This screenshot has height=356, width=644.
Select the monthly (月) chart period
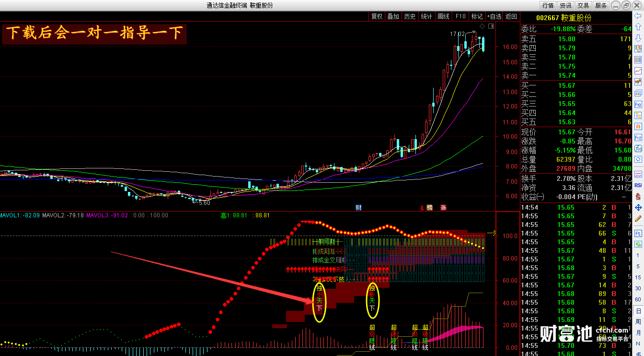pos(638,333)
